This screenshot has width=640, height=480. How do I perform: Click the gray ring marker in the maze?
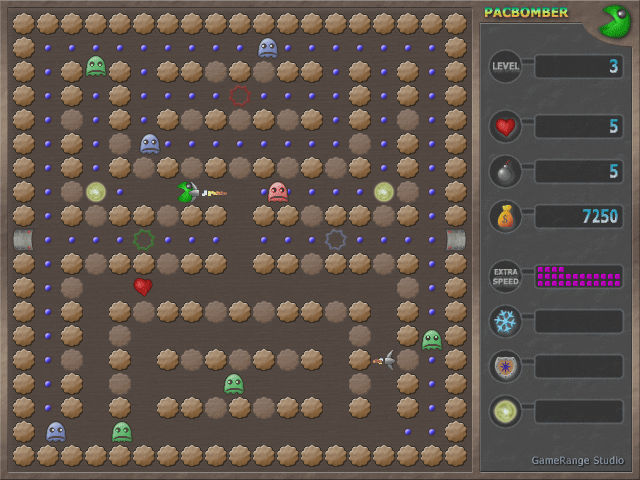tap(336, 240)
